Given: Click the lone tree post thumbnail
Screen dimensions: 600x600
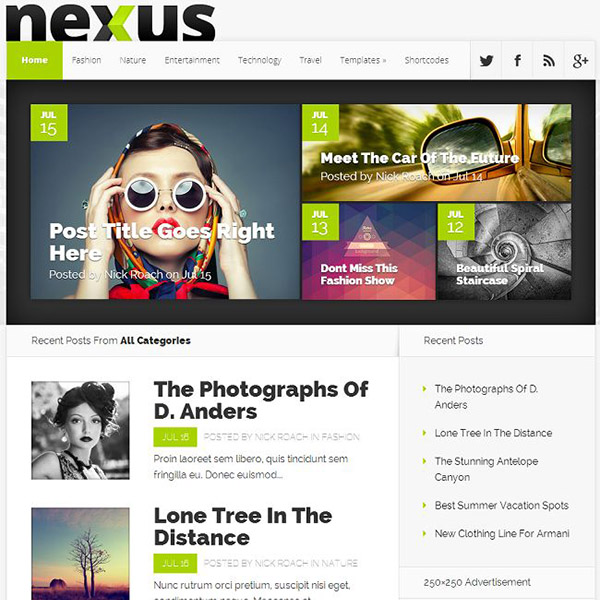Looking at the screenshot, I should pos(80,554).
